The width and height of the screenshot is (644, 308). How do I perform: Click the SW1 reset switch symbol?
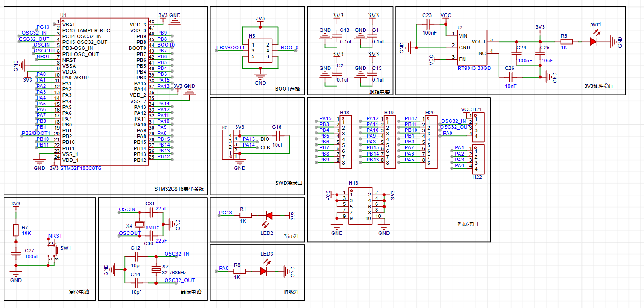pos(53,251)
